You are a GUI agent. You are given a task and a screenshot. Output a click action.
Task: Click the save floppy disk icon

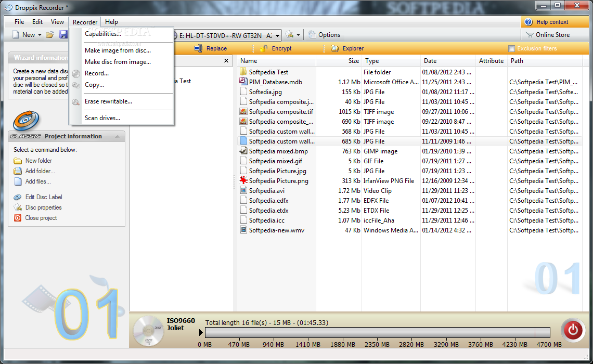pos(63,35)
